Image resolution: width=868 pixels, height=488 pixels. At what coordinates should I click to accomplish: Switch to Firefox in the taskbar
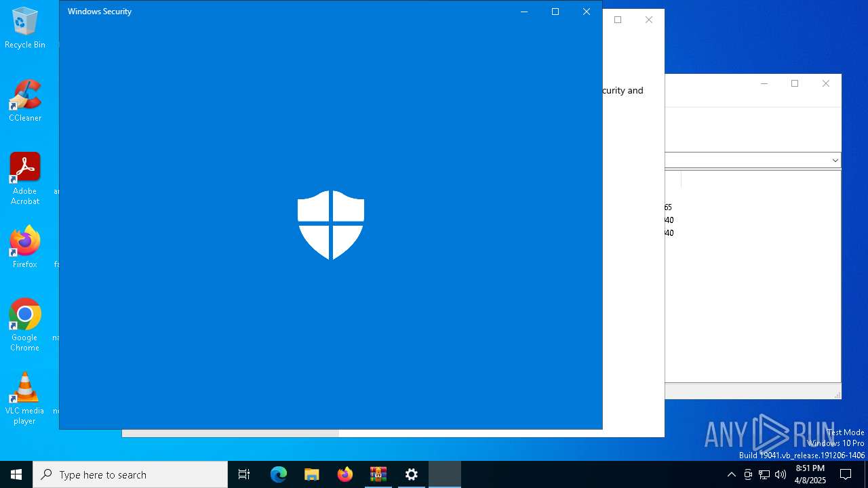[345, 474]
